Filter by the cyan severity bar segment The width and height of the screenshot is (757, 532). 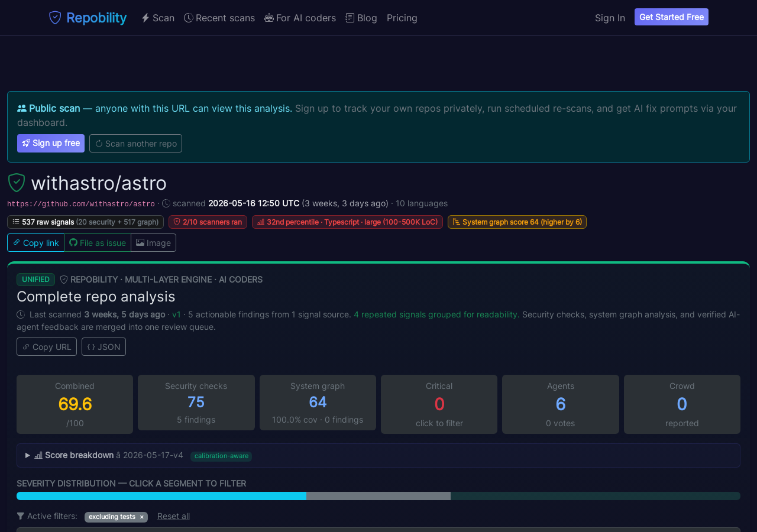tap(161, 496)
